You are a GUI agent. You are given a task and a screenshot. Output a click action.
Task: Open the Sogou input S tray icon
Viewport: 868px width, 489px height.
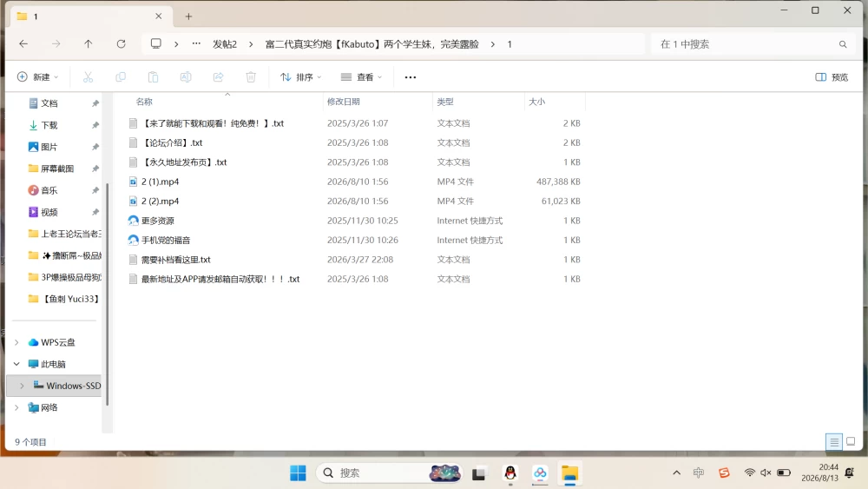point(724,472)
